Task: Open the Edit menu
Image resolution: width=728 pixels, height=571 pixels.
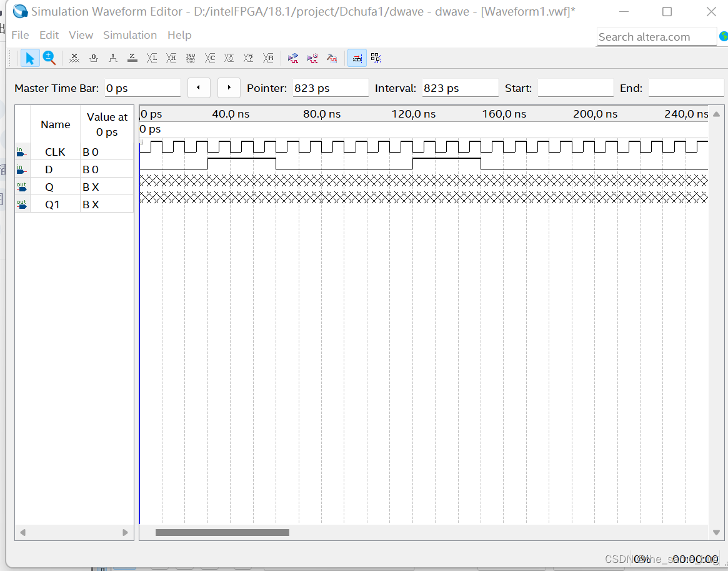Action: 49,35
